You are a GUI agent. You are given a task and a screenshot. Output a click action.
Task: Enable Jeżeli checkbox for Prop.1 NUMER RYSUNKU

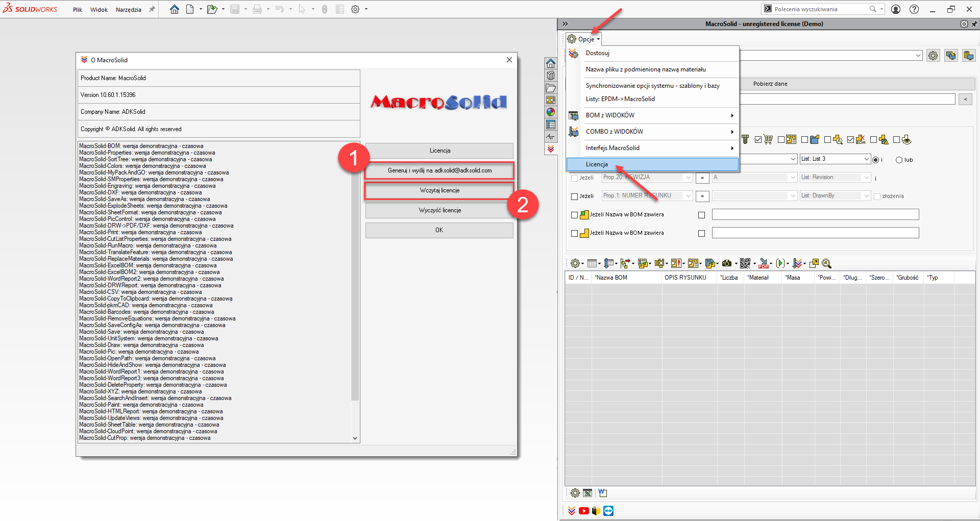click(x=574, y=196)
